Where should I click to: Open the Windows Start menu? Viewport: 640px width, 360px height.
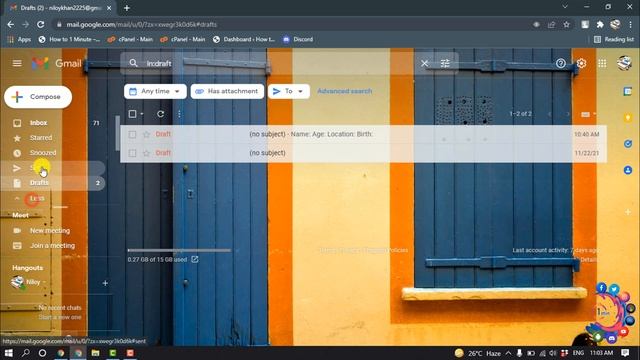point(8,353)
